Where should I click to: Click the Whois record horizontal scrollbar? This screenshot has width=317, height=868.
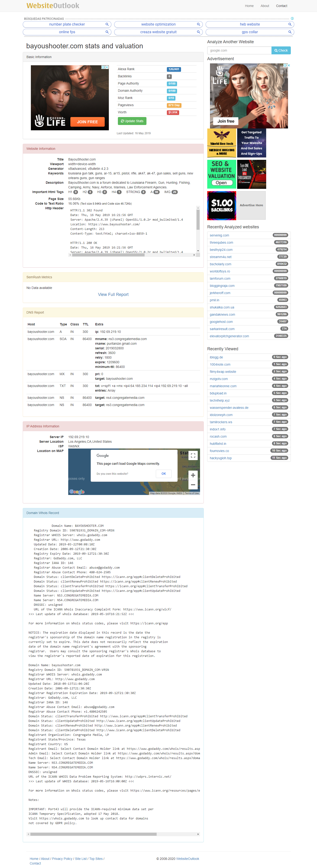coord(93,834)
